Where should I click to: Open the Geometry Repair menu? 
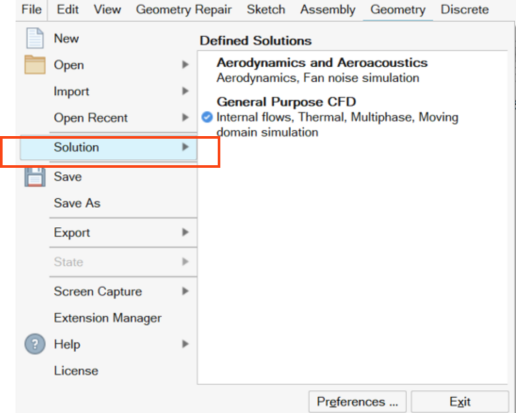coord(184,10)
